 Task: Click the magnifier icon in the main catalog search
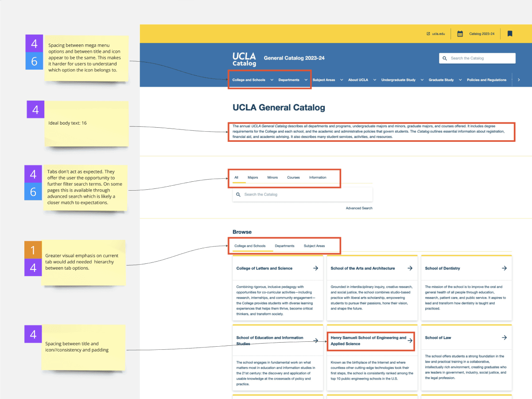point(238,195)
